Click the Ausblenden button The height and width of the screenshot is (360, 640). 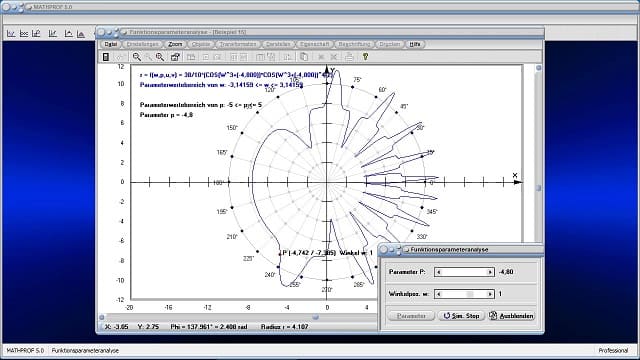pos(512,316)
